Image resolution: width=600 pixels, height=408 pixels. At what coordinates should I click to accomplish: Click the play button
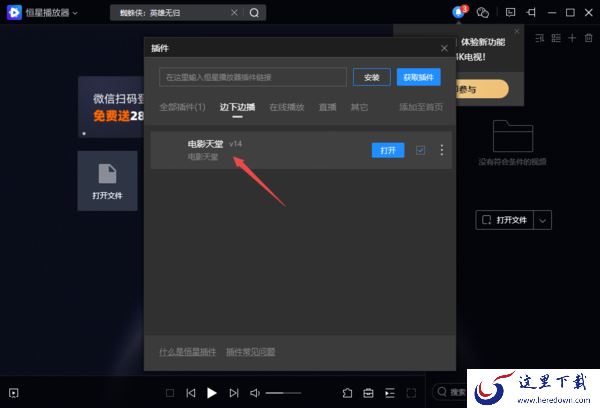(212, 393)
